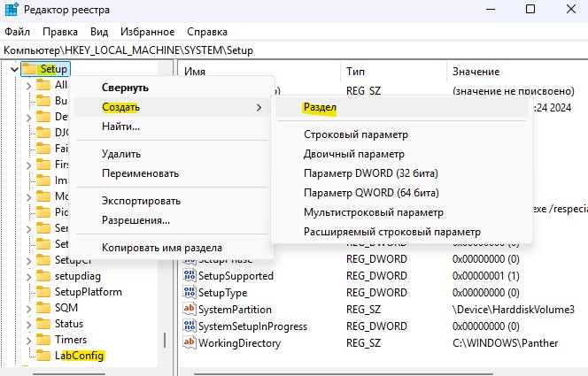Viewport: 588px width, 376px height.
Task: Click the SetupPlatform folder icon
Action: (43, 292)
